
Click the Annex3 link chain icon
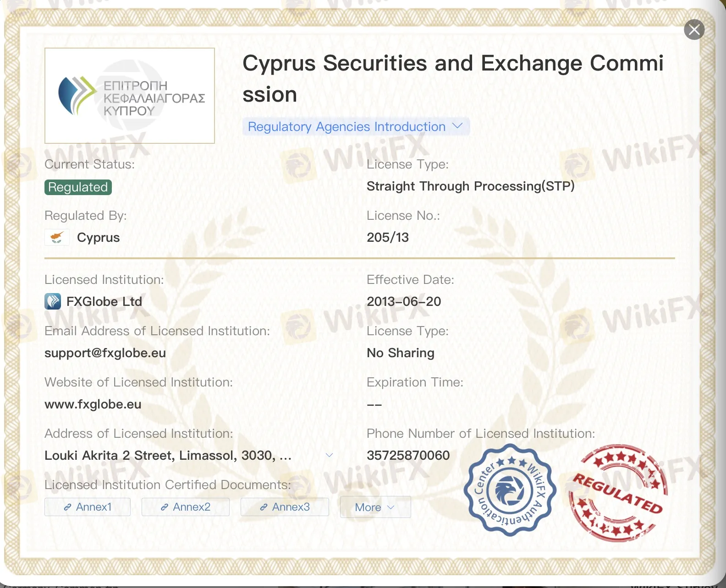coord(264,507)
